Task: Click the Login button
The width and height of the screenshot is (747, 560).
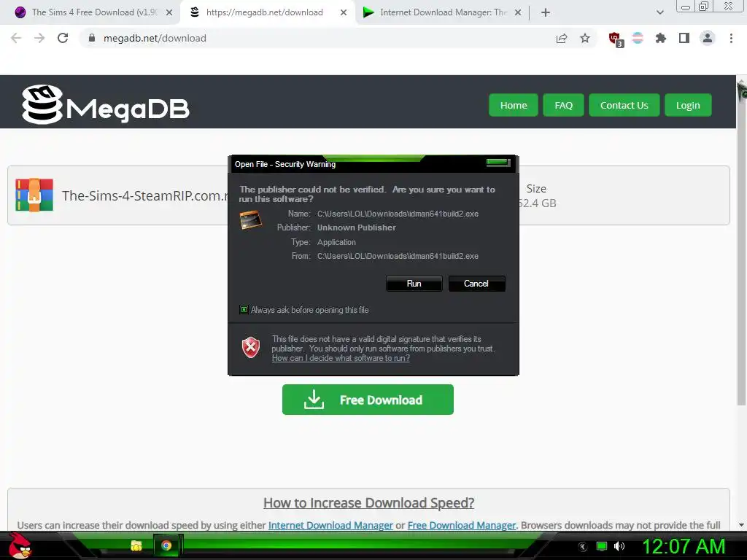Action: coord(688,105)
